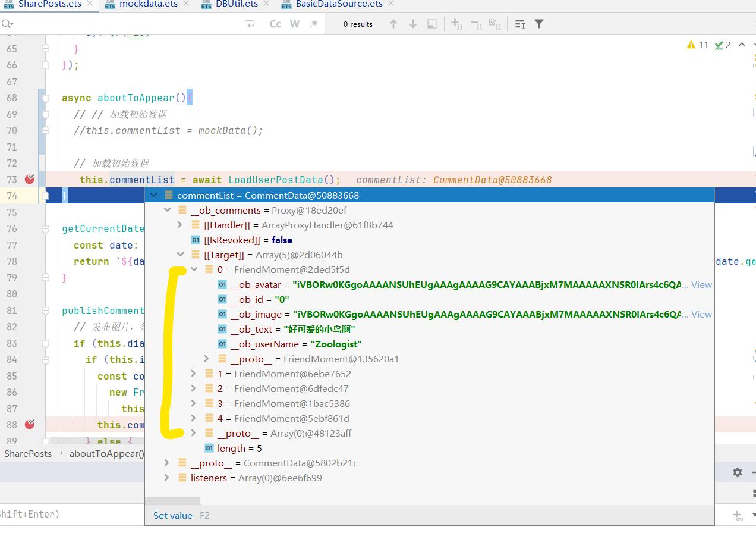Screen dimensions: 756x533
Task: Open the debugger settings gear icon
Action: click(738, 472)
